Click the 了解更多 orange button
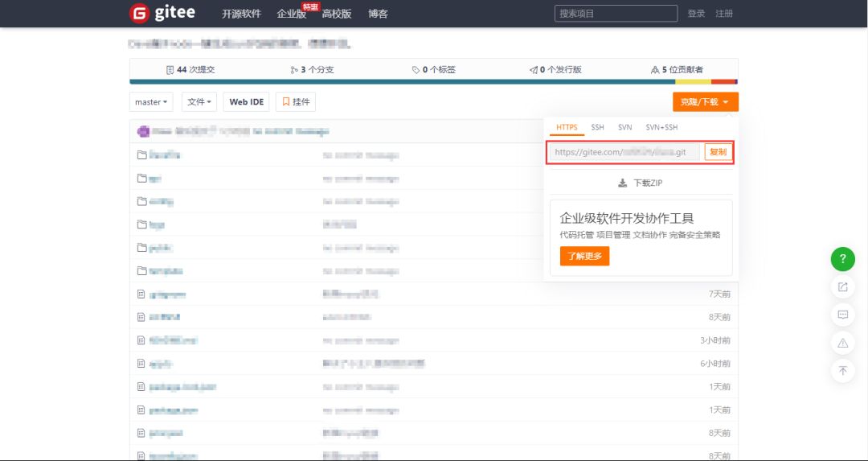The image size is (868, 461). (x=584, y=256)
